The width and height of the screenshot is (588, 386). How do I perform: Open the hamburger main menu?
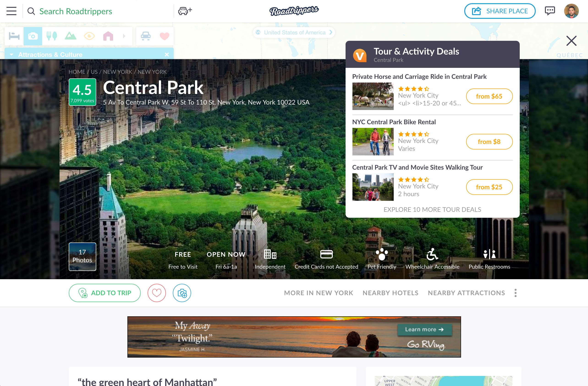click(x=11, y=11)
